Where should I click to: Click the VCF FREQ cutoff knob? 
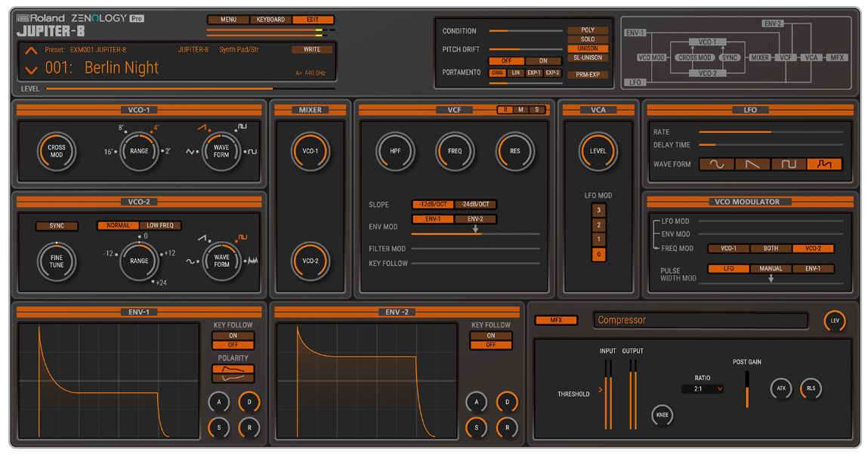pyautogui.click(x=455, y=151)
